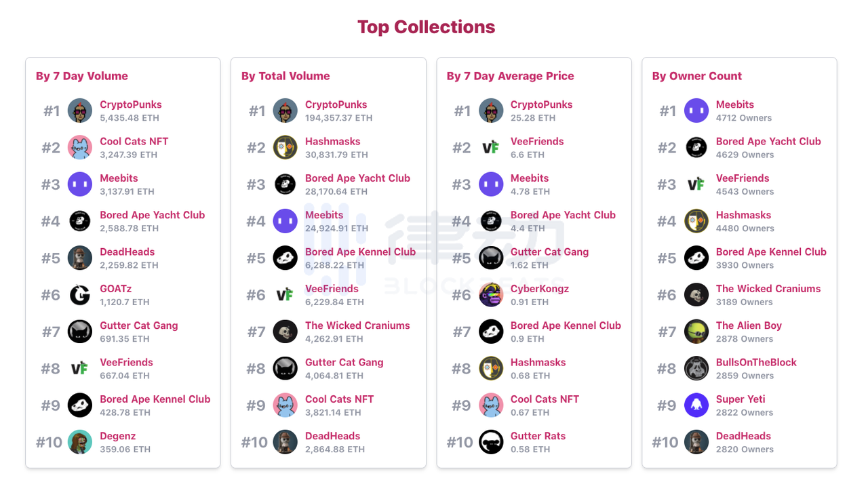The image size is (868, 499).
Task: Click Degenz avatar icon
Action: click(80, 442)
